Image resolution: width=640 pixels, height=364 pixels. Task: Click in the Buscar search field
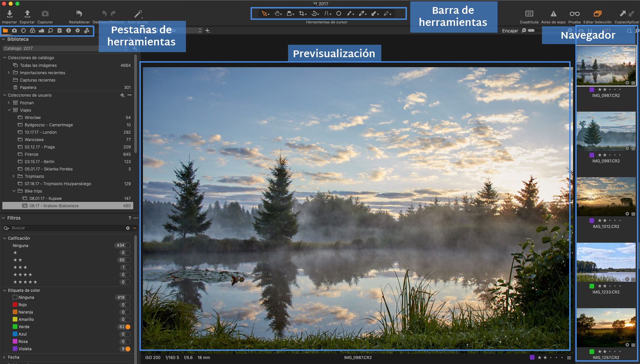67,228
